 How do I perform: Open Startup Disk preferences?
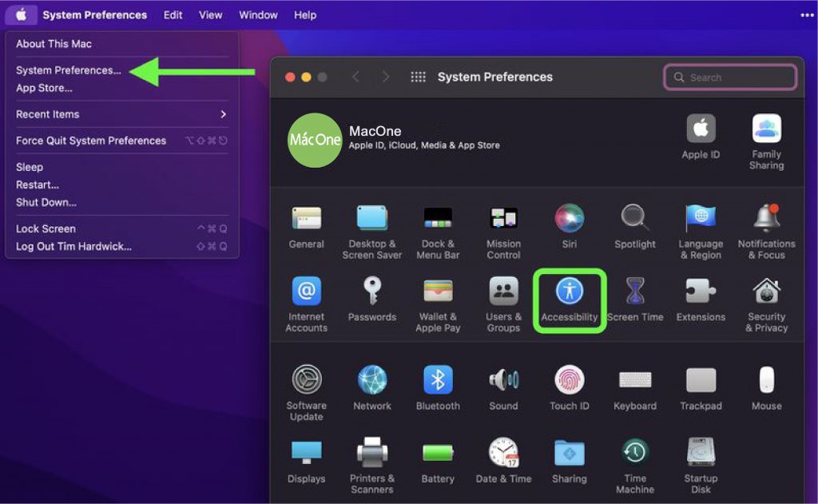701,466
